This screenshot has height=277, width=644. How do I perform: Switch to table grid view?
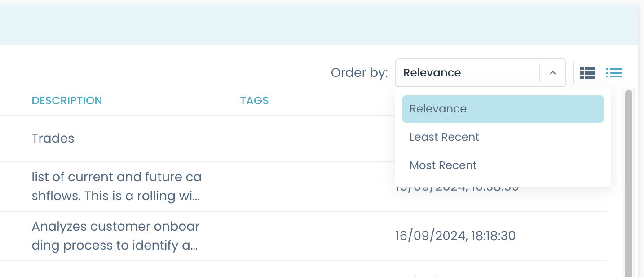(x=587, y=72)
